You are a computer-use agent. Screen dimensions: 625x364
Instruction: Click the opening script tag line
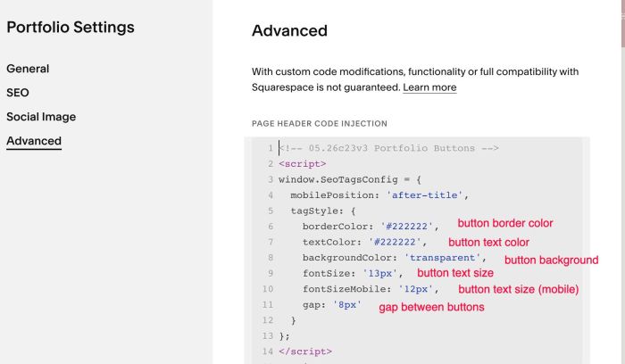pyautogui.click(x=302, y=163)
